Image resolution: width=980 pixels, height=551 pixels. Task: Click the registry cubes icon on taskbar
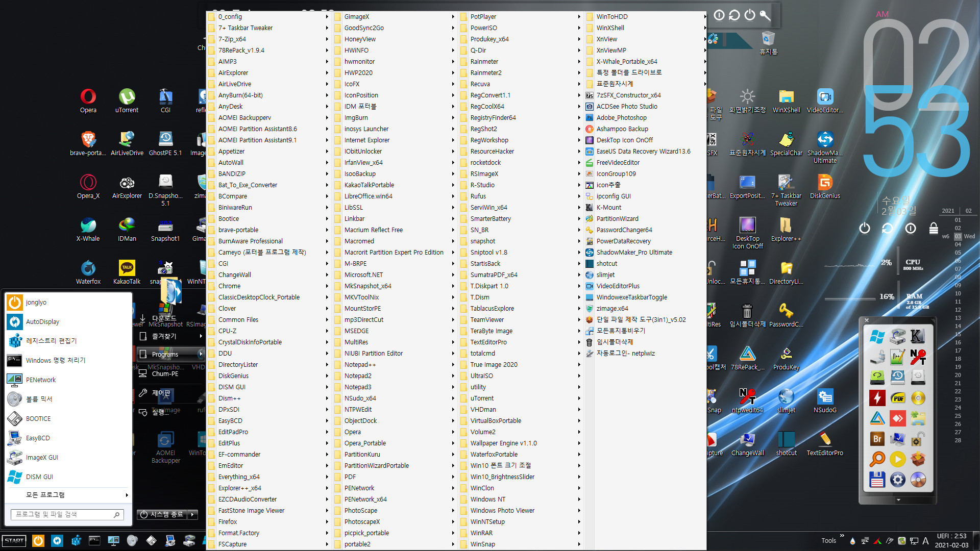[x=76, y=541]
